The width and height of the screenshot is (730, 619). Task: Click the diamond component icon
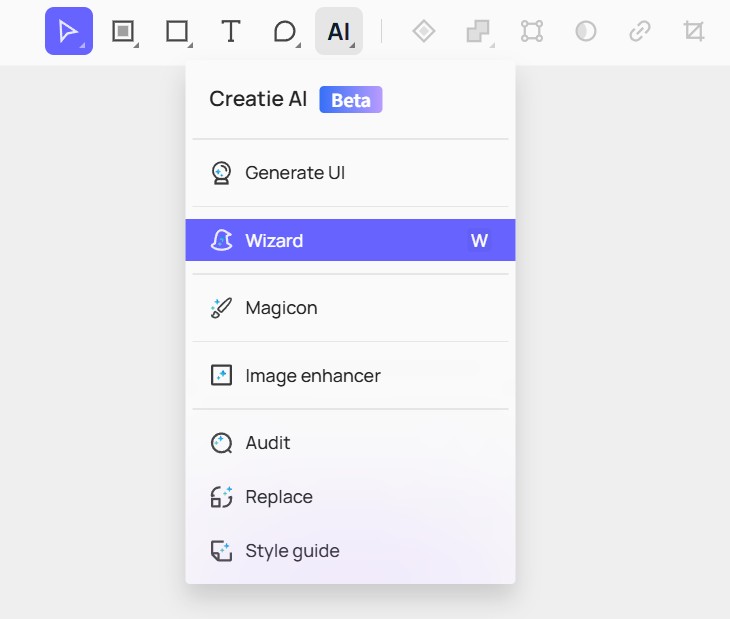(x=424, y=31)
